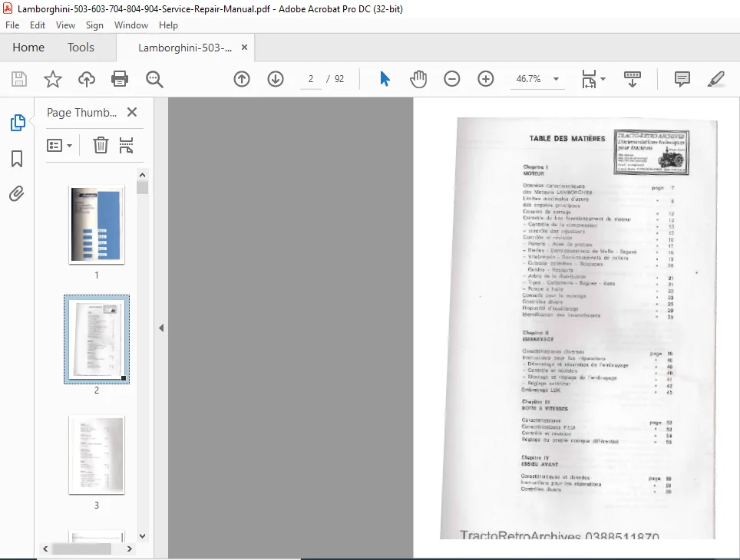
Task: Click the thumbnails scroll down arrow
Action: [142, 536]
